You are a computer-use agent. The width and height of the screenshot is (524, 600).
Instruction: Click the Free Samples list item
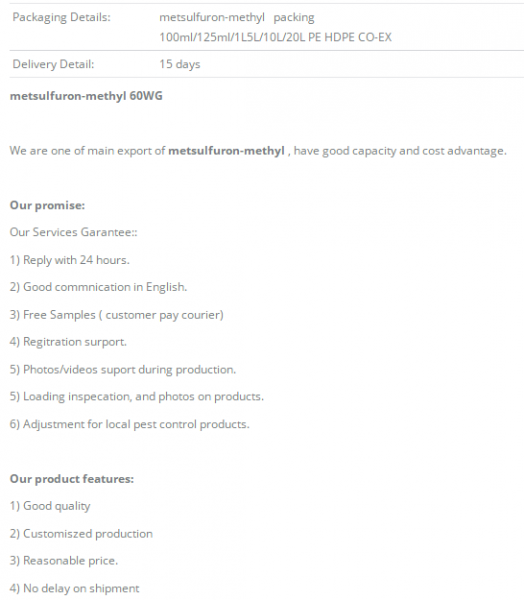coord(116,315)
